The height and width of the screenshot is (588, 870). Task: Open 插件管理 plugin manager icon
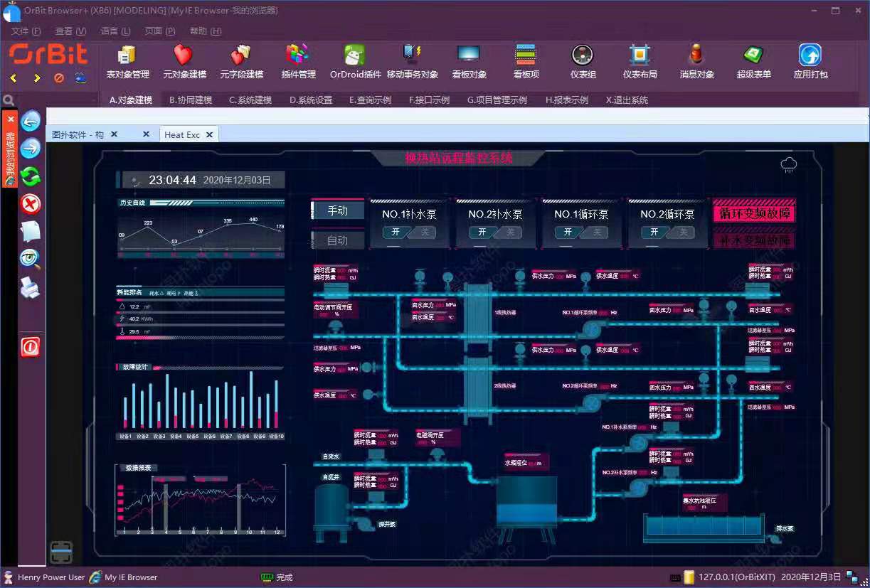pyautogui.click(x=298, y=61)
